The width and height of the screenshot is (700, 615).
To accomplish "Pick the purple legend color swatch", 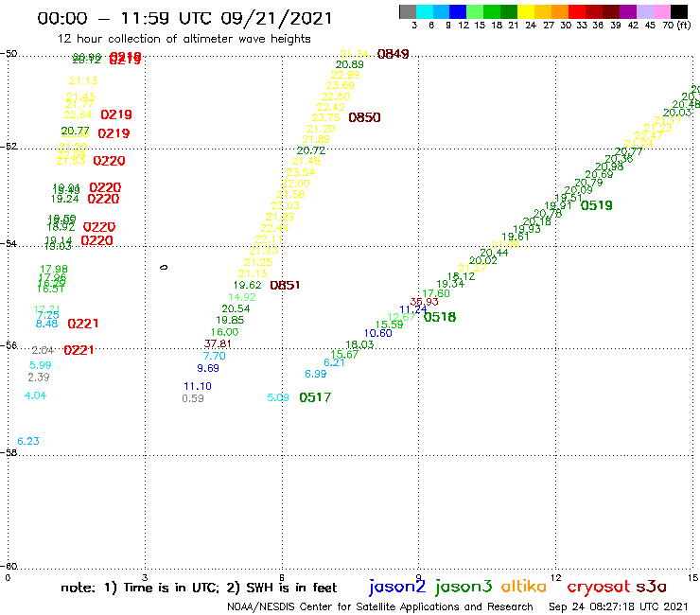I will (x=628, y=11).
